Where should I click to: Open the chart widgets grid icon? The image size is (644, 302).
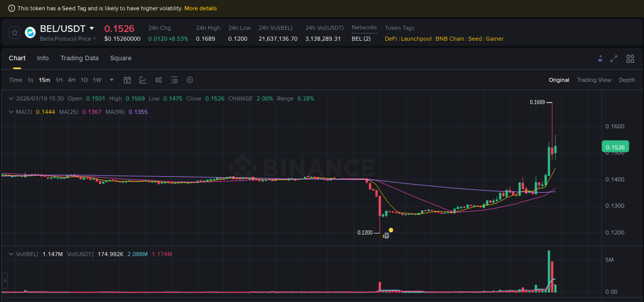630,58
